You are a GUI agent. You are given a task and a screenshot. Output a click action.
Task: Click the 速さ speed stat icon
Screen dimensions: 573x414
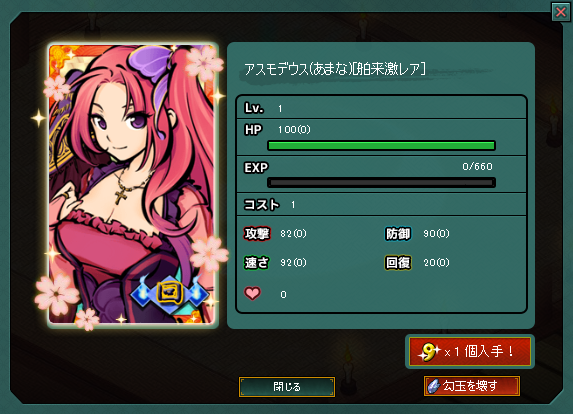(x=257, y=262)
